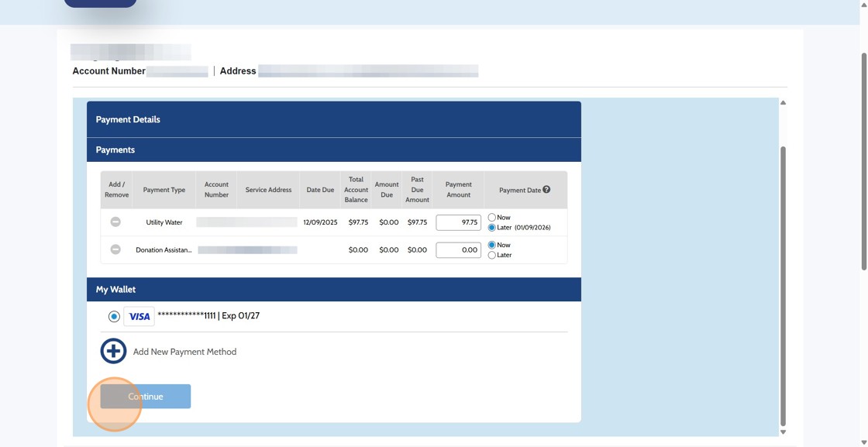Screen dimensions: 868x447
Task: Click the plus icon to add payment method
Action: pyautogui.click(x=113, y=351)
